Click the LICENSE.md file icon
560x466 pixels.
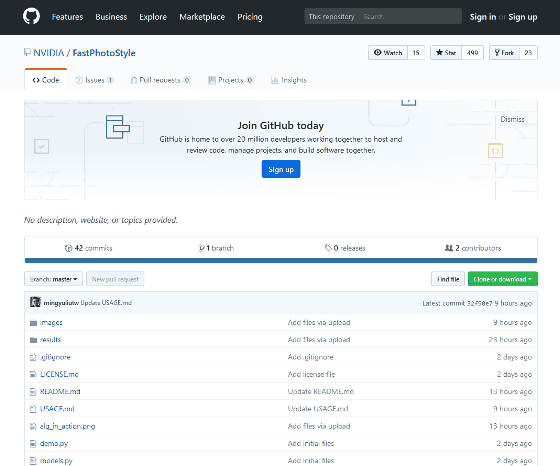point(33,374)
